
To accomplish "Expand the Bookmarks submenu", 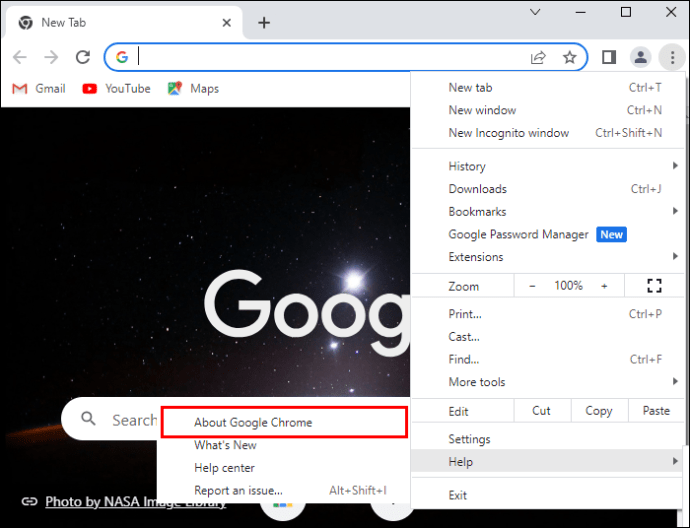I will pyautogui.click(x=547, y=212).
